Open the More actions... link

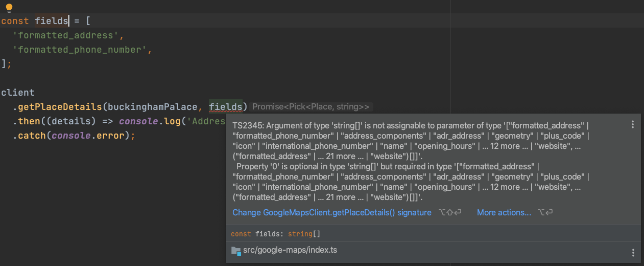tap(504, 212)
